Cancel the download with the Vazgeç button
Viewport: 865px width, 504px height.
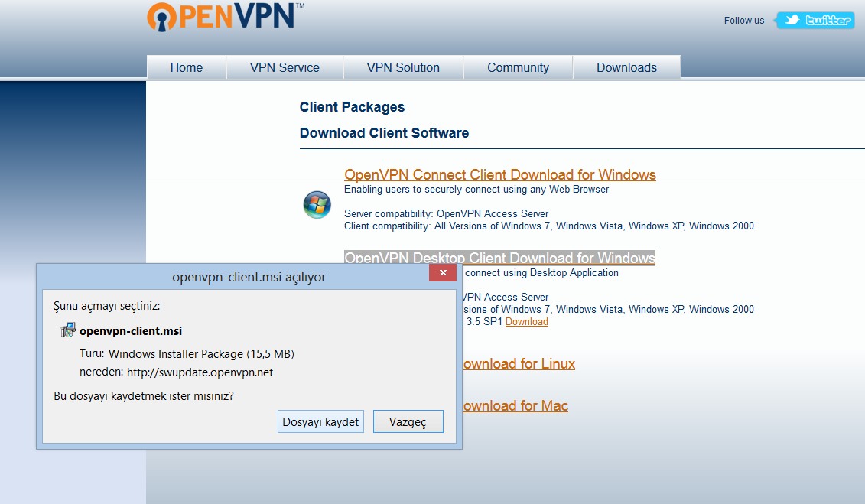pyautogui.click(x=408, y=421)
